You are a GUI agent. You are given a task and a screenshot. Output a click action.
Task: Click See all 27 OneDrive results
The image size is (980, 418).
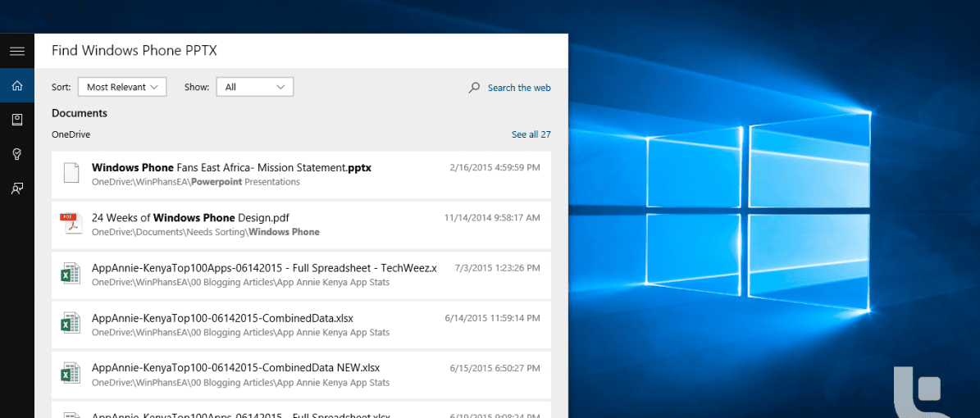pos(531,134)
